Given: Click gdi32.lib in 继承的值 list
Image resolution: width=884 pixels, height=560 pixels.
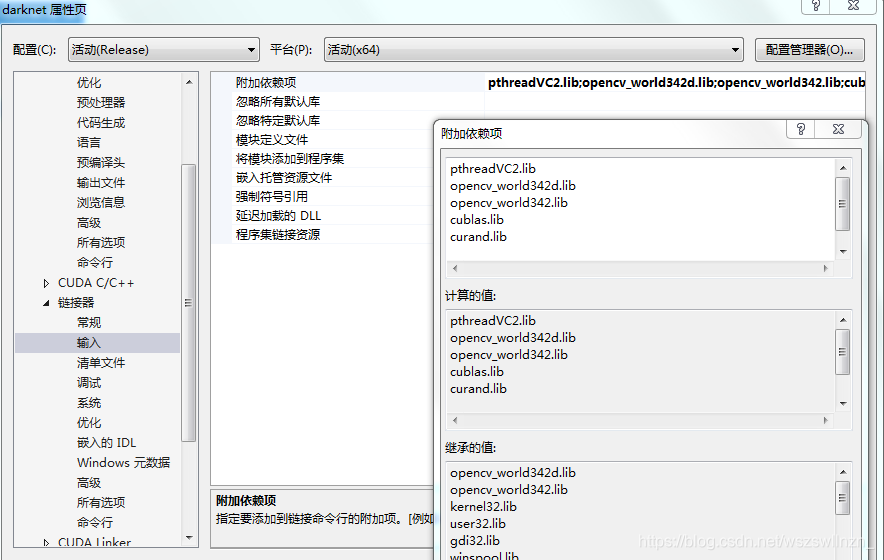Looking at the screenshot, I should 475,540.
